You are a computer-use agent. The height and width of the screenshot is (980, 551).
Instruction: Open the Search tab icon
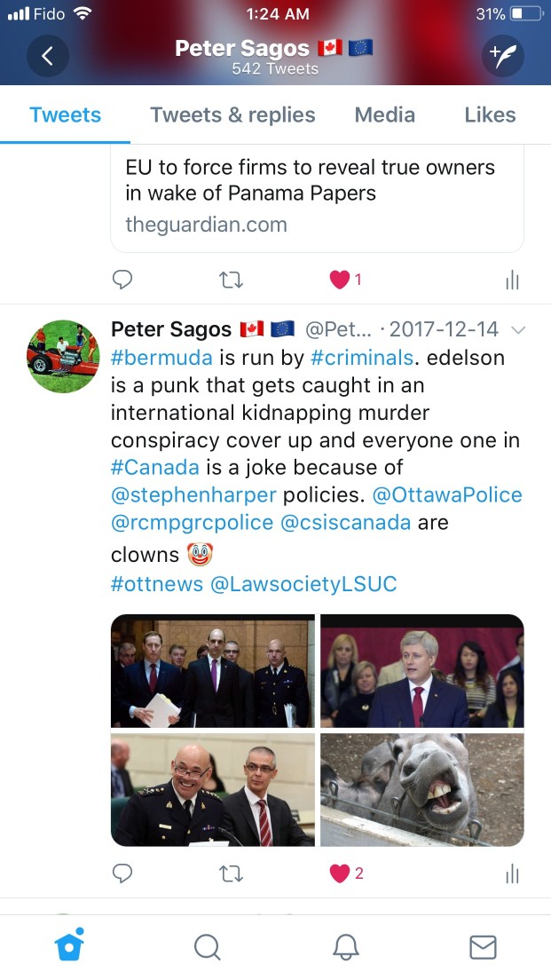pyautogui.click(x=207, y=947)
